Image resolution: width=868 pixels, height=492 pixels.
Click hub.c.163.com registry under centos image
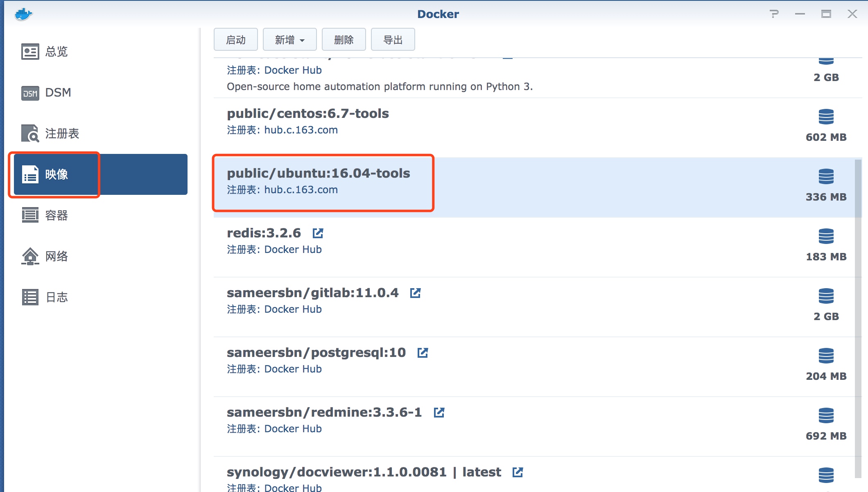pos(301,130)
